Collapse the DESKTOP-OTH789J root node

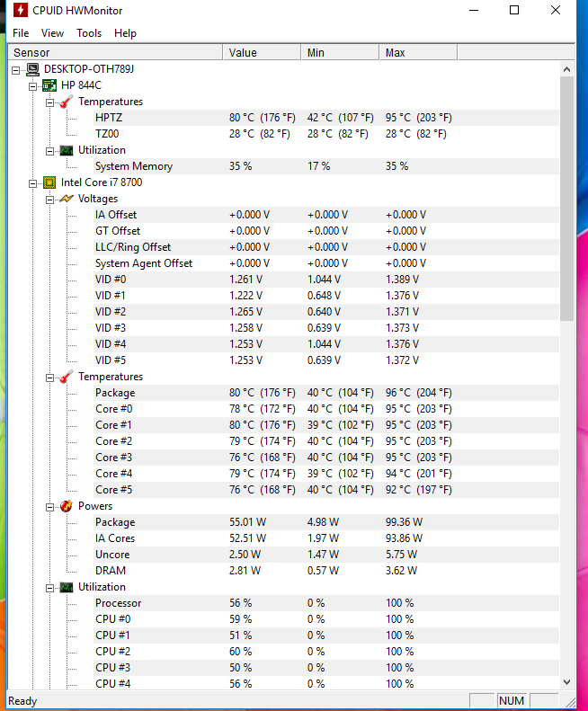pyautogui.click(x=16, y=70)
